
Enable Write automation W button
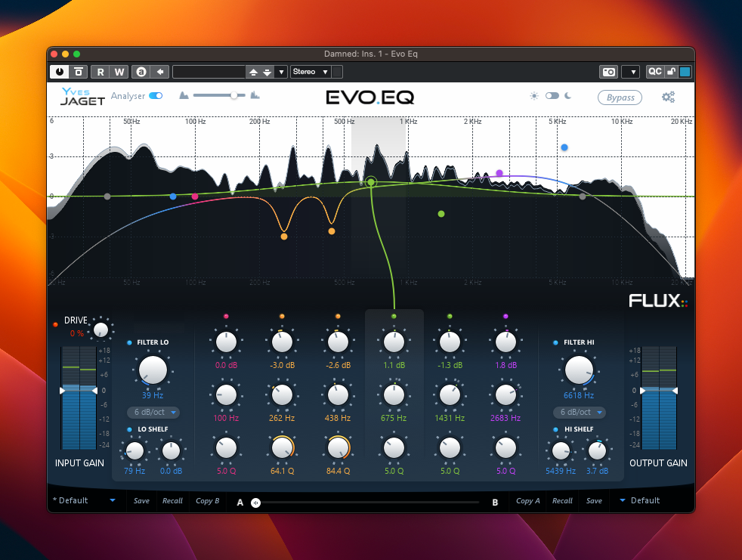[119, 72]
